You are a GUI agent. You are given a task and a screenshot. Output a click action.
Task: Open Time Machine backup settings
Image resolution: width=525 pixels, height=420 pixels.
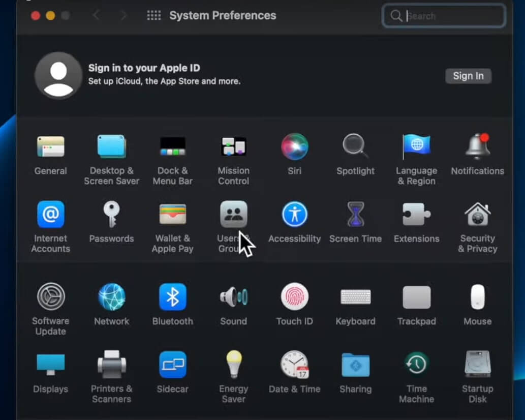coord(416,364)
